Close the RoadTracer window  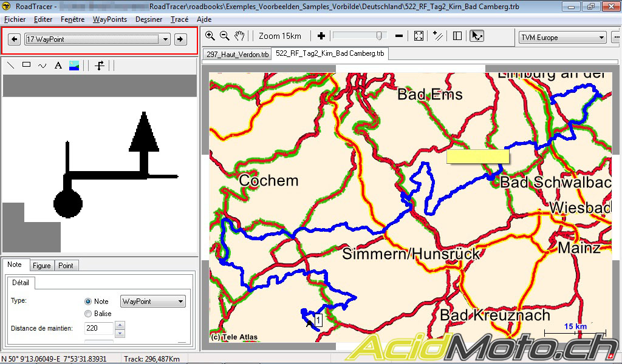[611, 7]
